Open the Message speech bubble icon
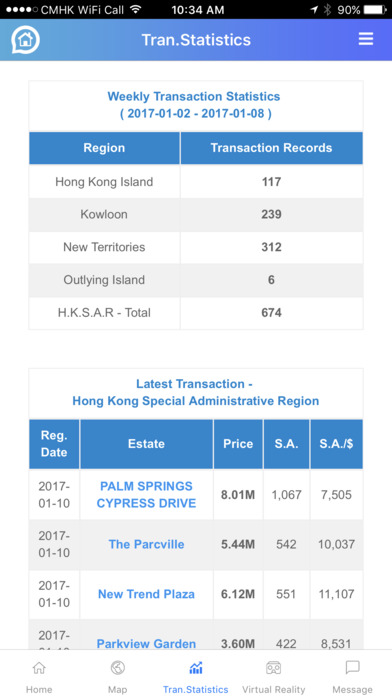Viewport: 392px width, 696px height. pos(352,667)
